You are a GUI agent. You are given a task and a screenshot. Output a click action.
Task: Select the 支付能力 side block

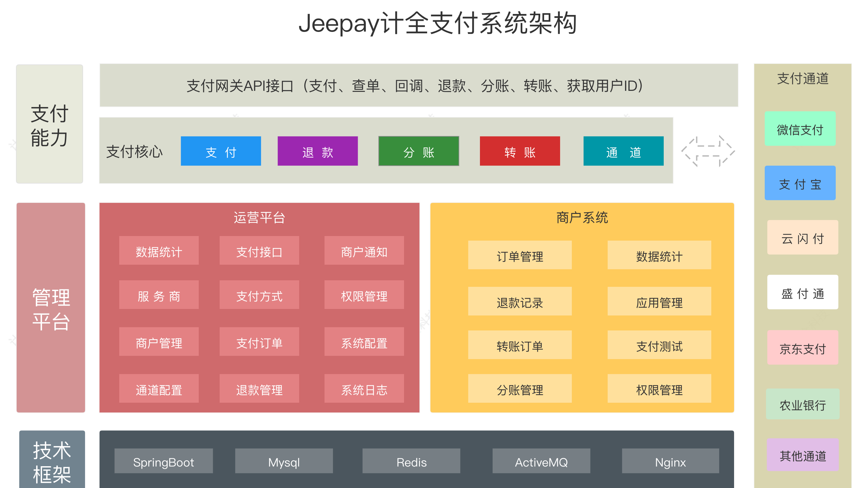click(50, 124)
